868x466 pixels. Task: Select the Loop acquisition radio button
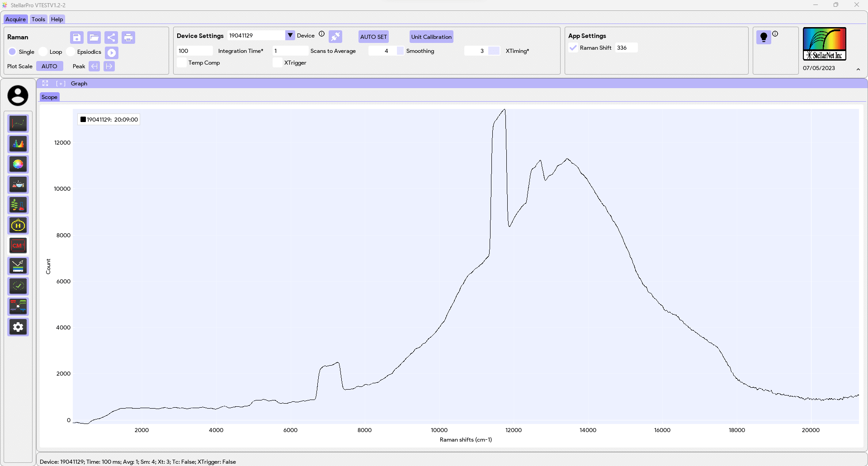pyautogui.click(x=43, y=52)
